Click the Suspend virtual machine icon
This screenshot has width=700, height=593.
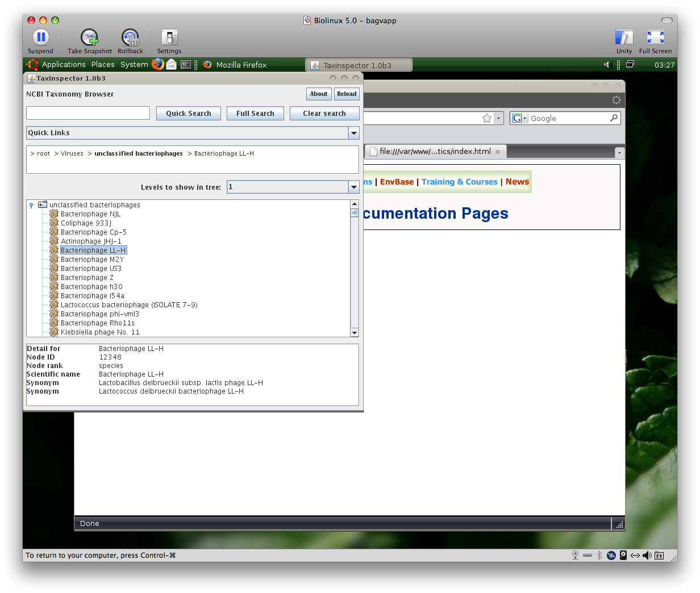40,37
